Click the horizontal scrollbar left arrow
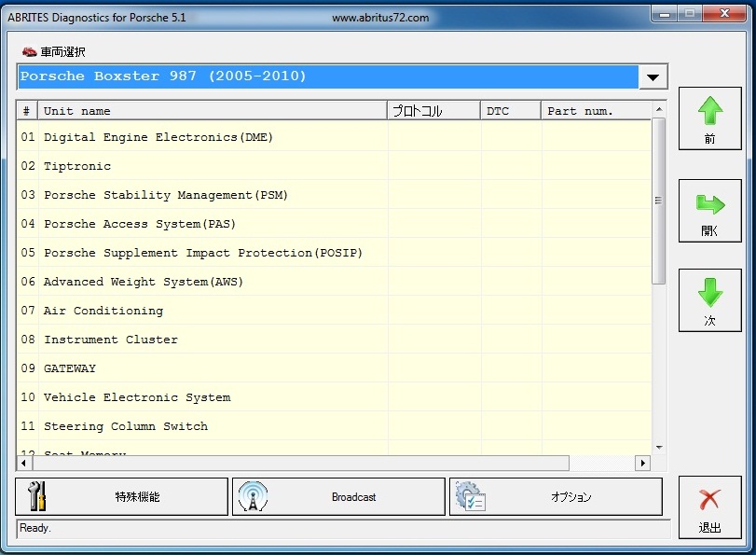756x555 pixels. [24, 464]
